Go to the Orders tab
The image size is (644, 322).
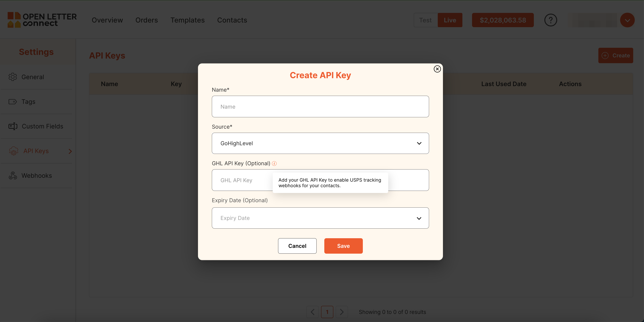(147, 20)
